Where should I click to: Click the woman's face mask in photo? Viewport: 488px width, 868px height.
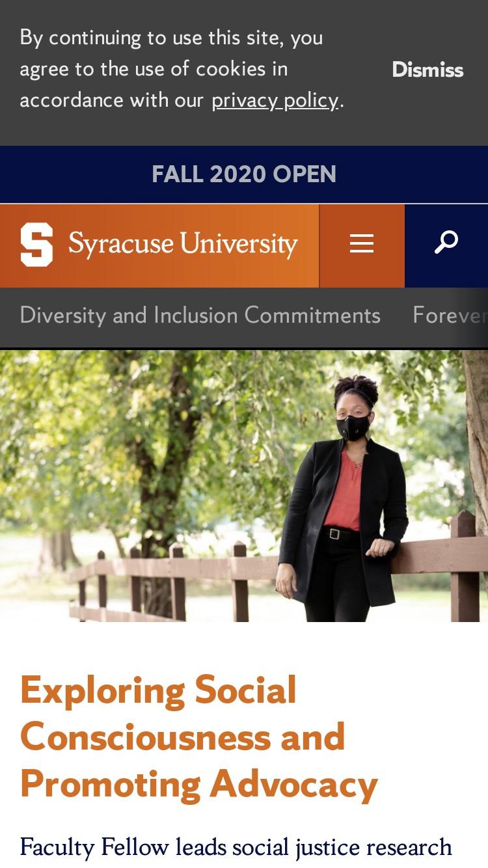tap(353, 427)
